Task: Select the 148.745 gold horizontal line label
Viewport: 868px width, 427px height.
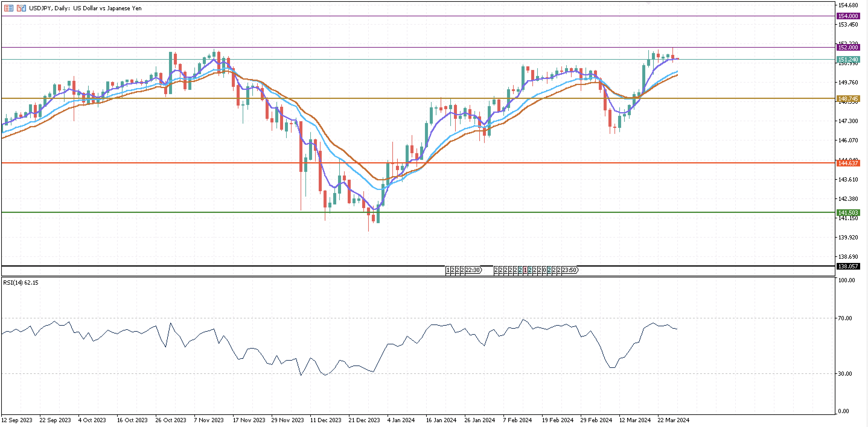Action: (x=848, y=99)
